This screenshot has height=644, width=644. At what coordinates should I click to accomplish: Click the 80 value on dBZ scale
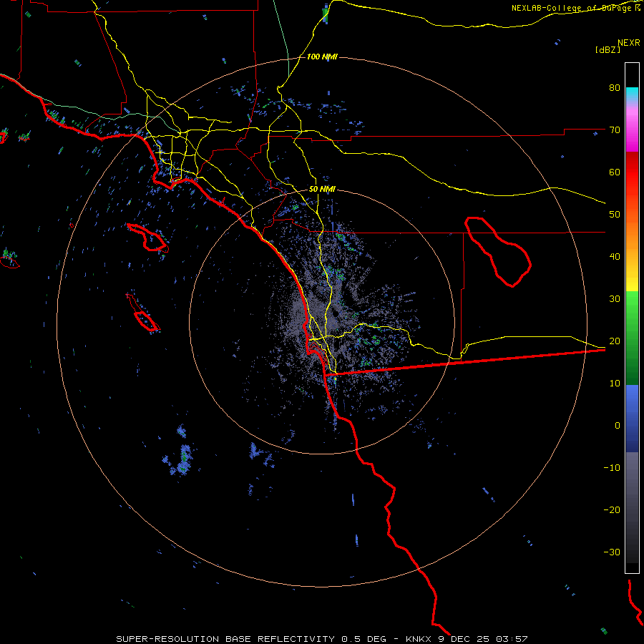coord(615,88)
